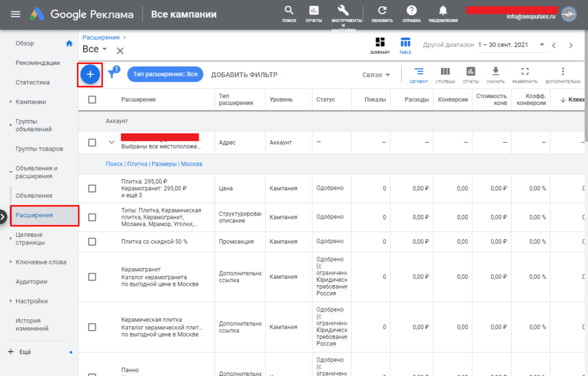Go to next date range

(x=571, y=45)
